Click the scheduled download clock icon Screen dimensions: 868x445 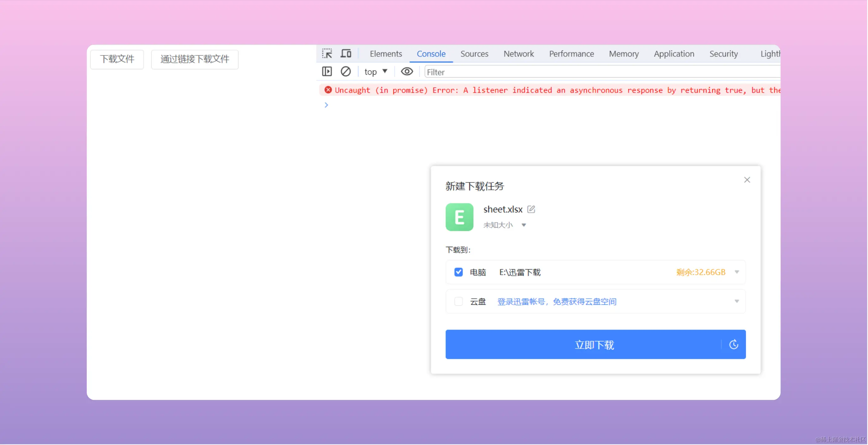(733, 344)
